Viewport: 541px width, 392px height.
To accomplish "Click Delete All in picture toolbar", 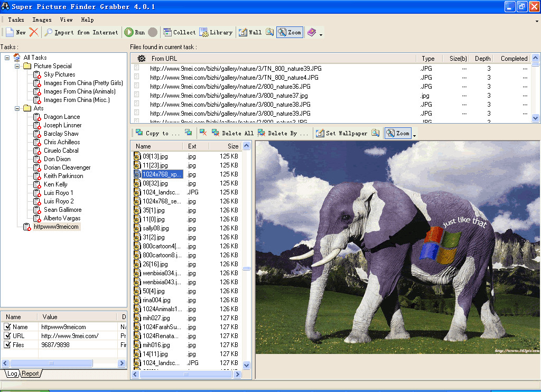I will point(232,133).
